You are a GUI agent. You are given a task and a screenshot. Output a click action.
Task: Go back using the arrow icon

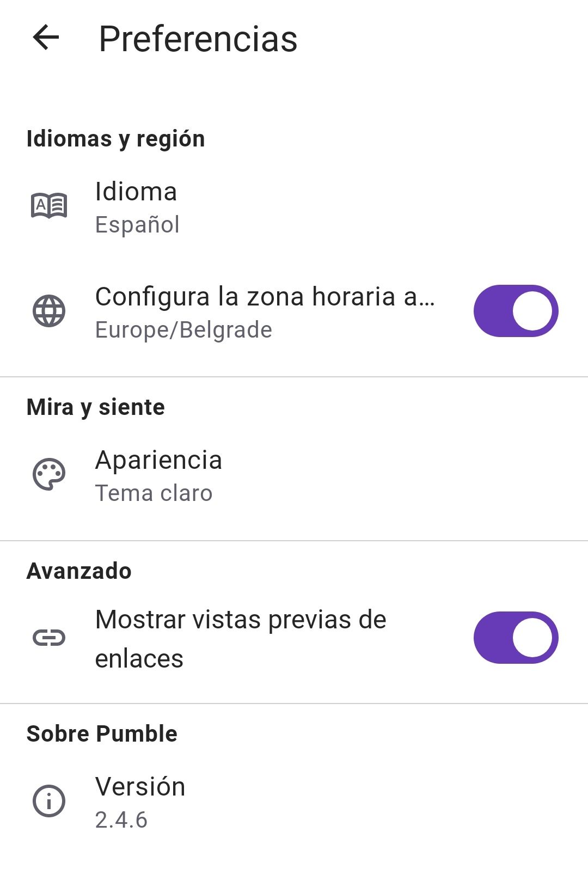pos(46,38)
